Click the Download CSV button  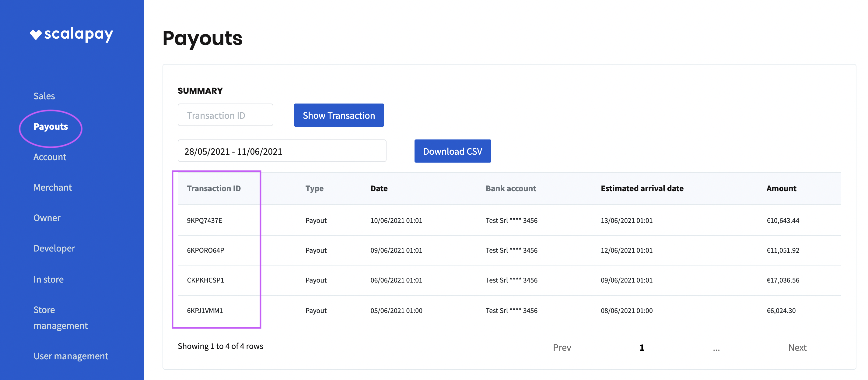(x=452, y=151)
